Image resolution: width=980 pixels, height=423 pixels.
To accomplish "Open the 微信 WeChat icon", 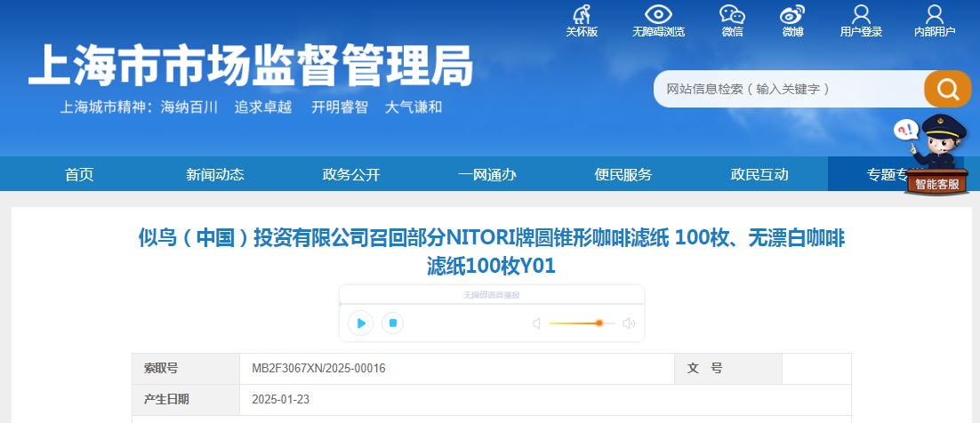I will click(x=732, y=13).
